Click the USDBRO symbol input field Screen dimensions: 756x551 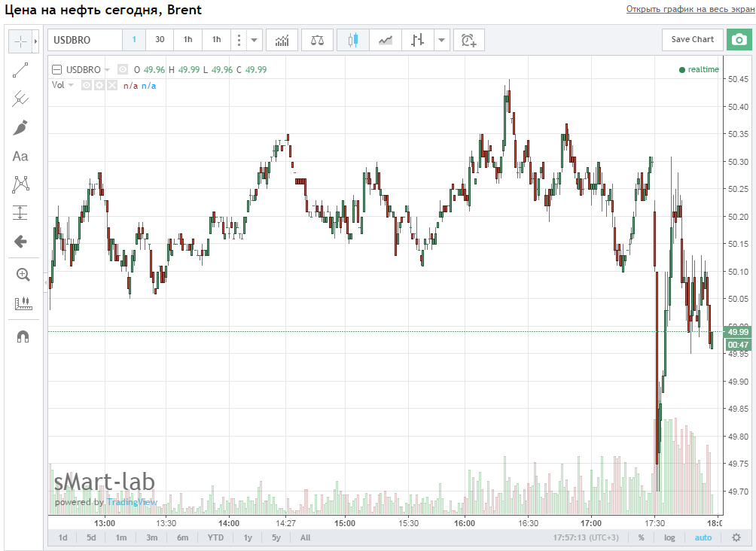pos(85,40)
